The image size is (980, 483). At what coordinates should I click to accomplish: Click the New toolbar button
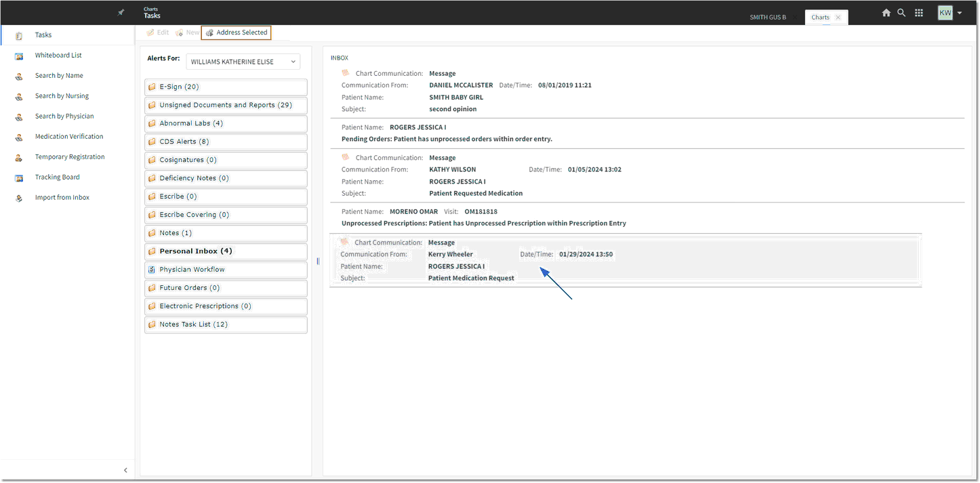[187, 33]
